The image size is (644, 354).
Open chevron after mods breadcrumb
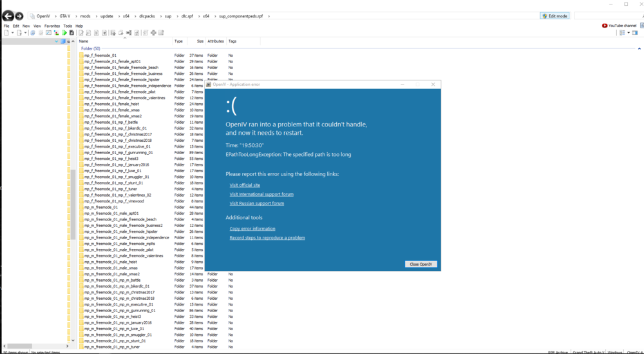click(x=95, y=17)
